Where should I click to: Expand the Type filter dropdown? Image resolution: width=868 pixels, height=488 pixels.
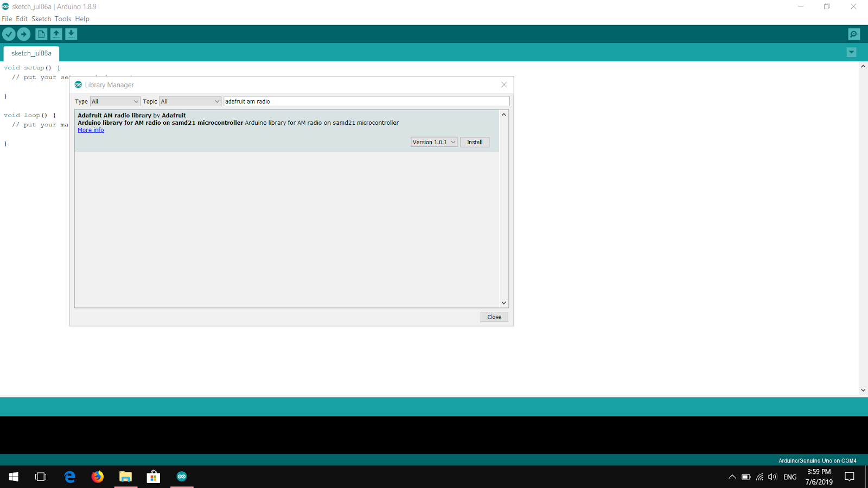(x=115, y=101)
